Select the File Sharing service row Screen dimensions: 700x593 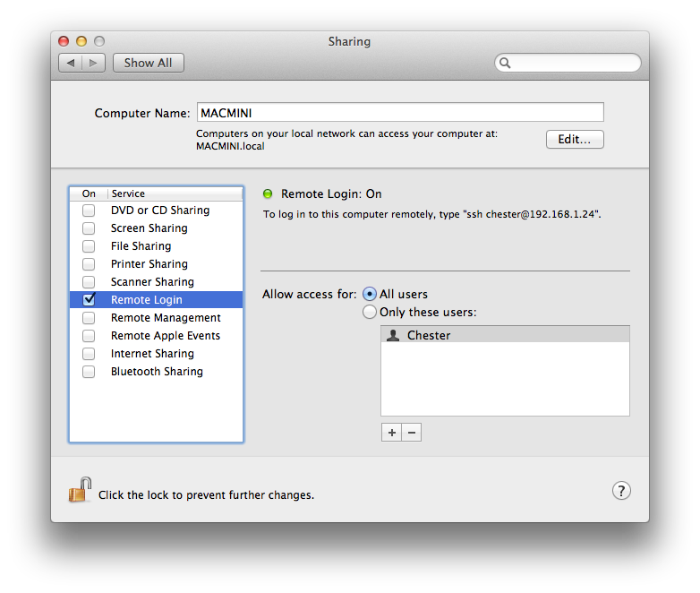point(157,246)
